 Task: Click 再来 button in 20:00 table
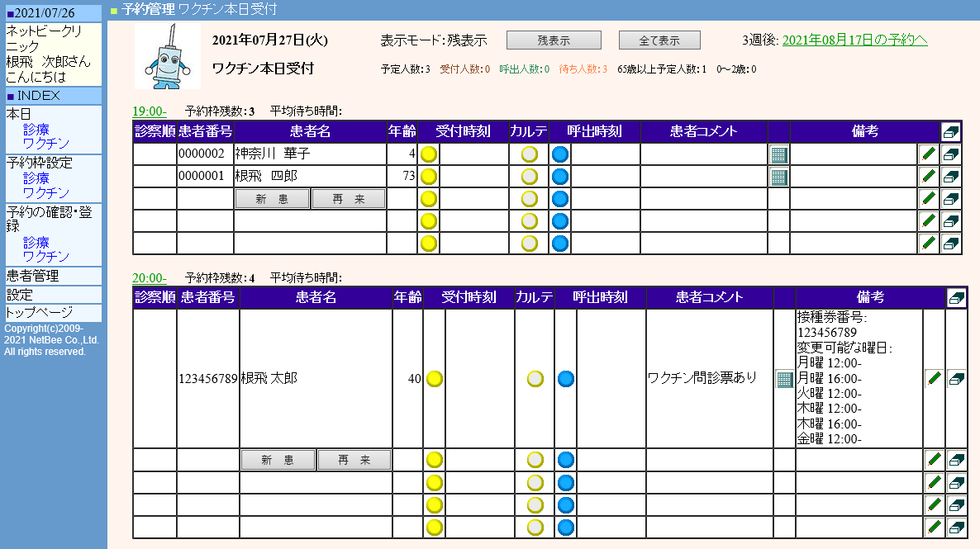354,461
